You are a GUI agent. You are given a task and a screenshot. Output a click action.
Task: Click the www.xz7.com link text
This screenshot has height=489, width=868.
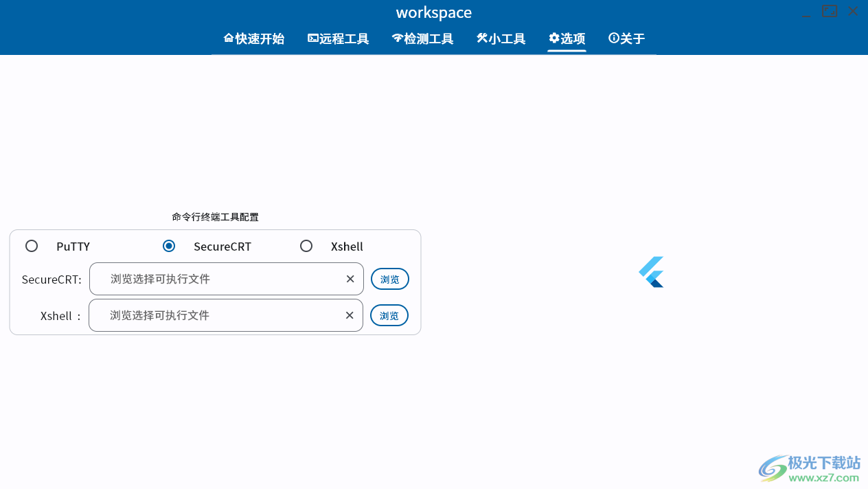823,479
